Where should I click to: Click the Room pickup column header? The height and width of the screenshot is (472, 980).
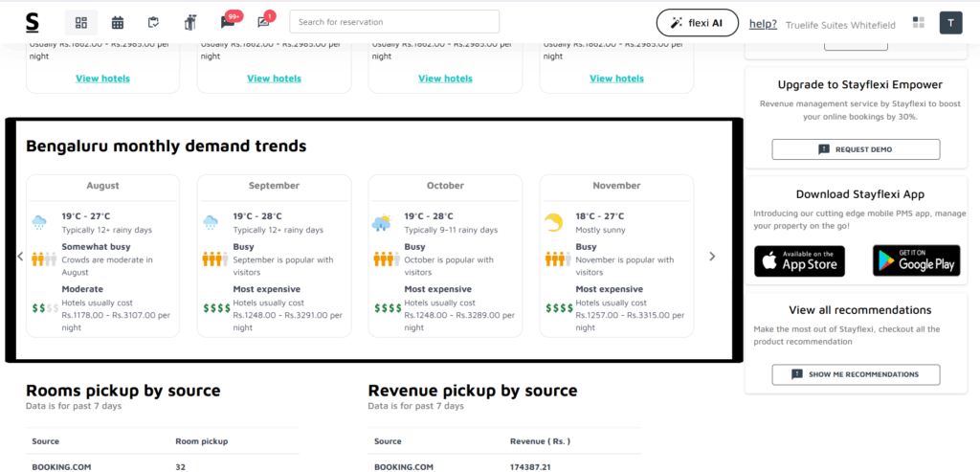pyautogui.click(x=201, y=441)
